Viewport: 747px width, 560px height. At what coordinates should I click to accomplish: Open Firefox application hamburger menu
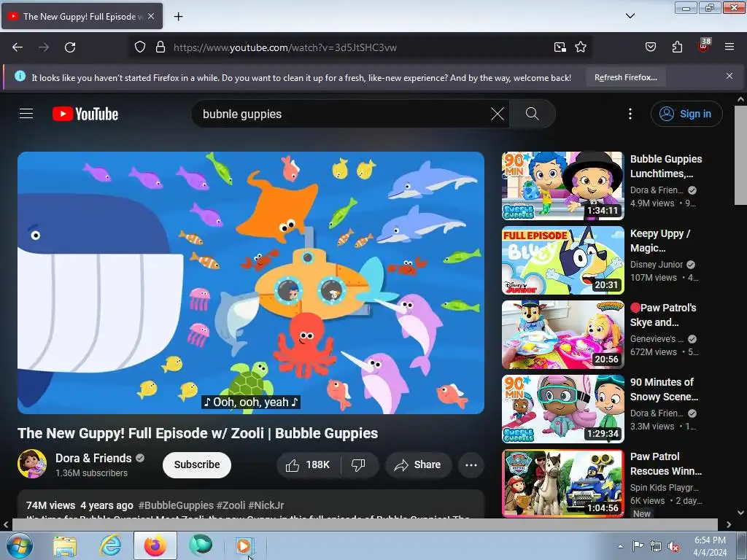pos(729,47)
